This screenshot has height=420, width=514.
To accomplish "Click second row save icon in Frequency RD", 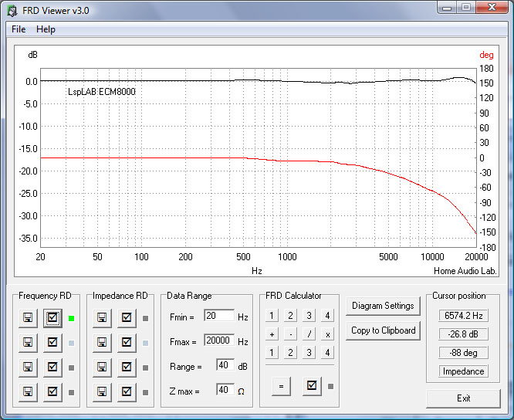I will point(28,342).
